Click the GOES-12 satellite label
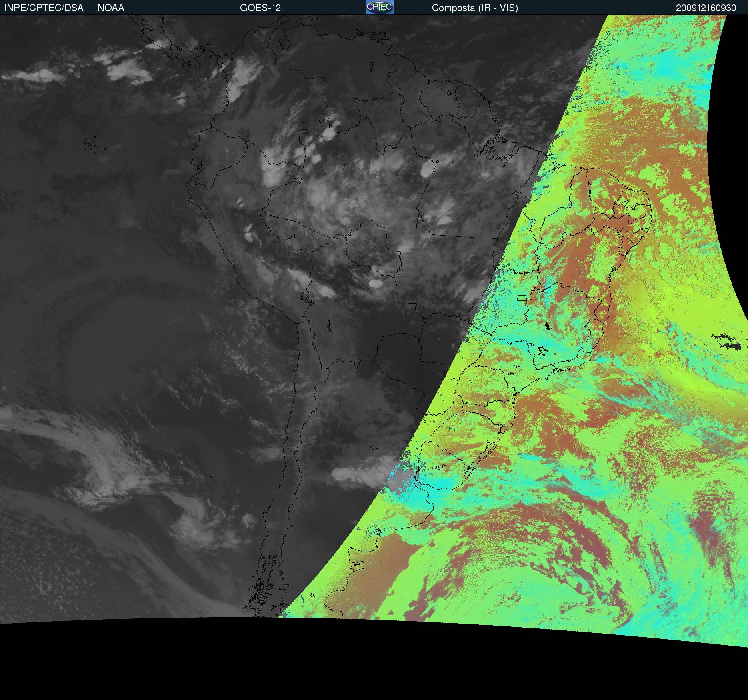This screenshot has height=700, width=748. tap(260, 8)
